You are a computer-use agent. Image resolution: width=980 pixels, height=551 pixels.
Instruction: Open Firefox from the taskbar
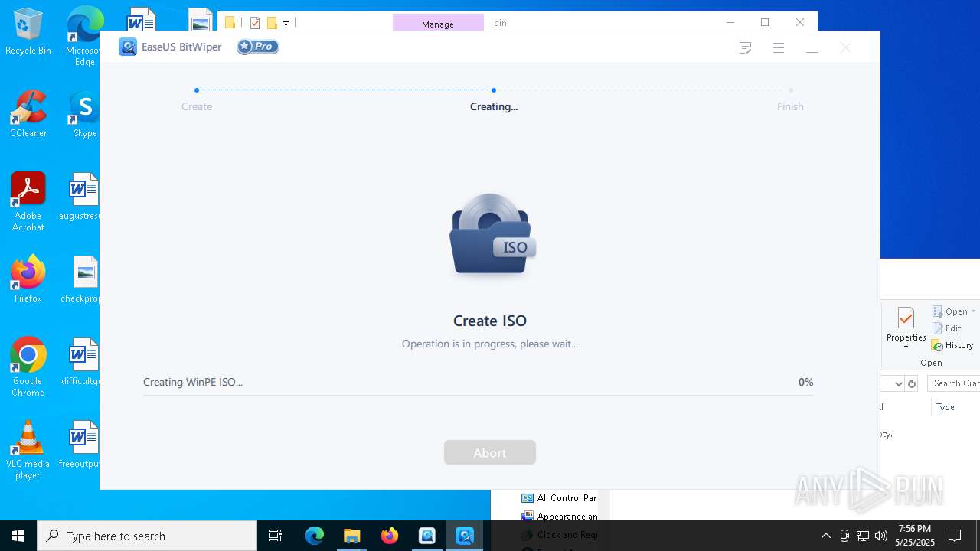[390, 536]
